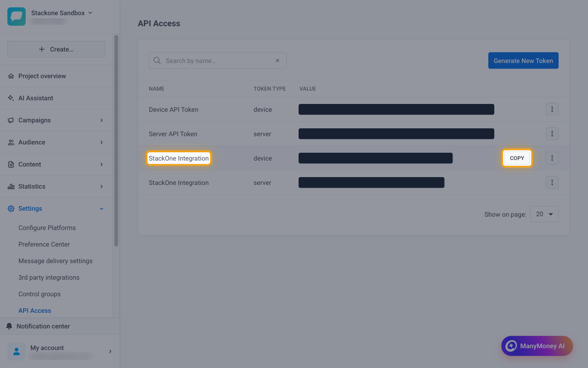This screenshot has width=588, height=368.
Task: Click the Project overview home icon
Action: [x=11, y=76]
